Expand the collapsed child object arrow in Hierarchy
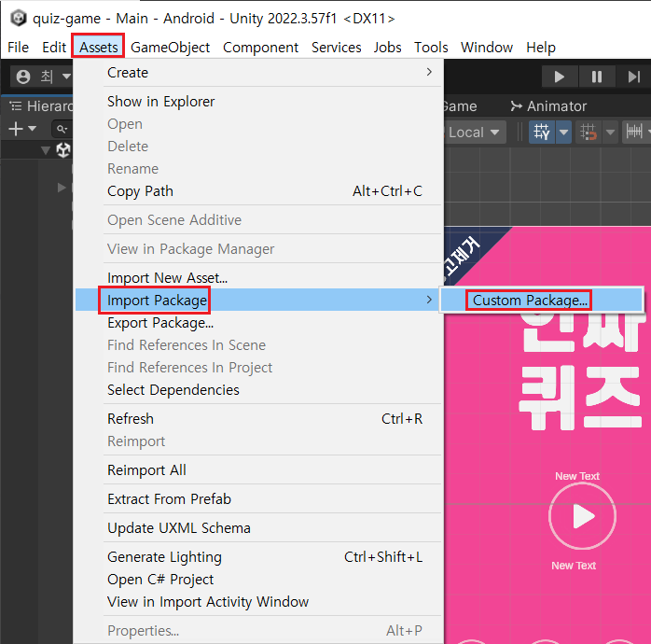Viewport: 651px width, 644px height. click(x=62, y=188)
